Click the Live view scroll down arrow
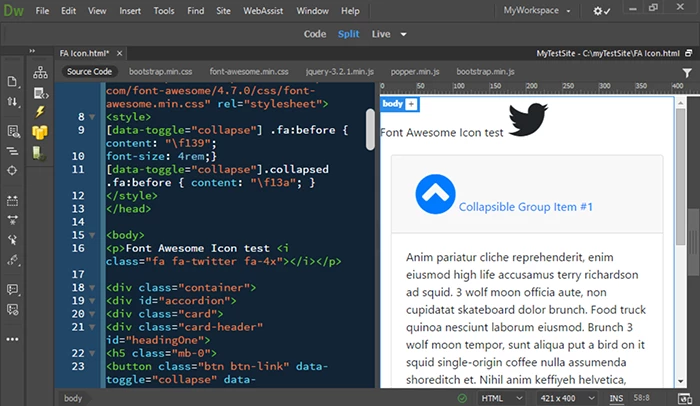Image resolution: width=700 pixels, height=406 pixels. pyautogui.click(x=680, y=381)
